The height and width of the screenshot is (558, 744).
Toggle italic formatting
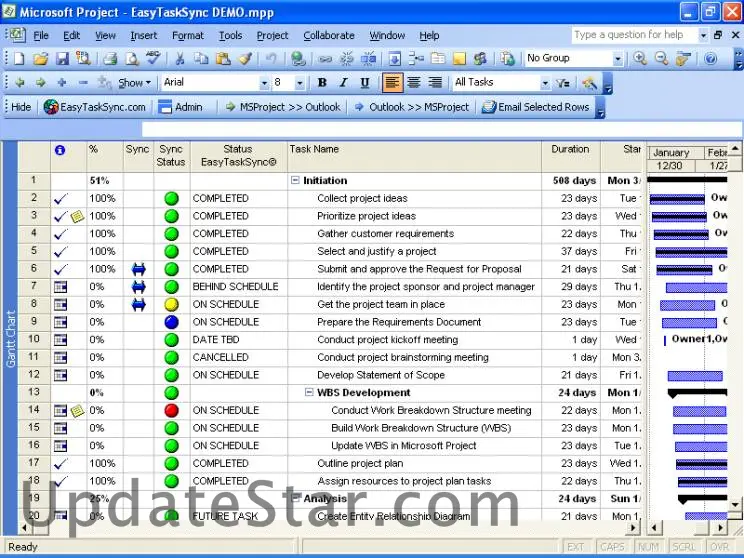pyautogui.click(x=344, y=83)
